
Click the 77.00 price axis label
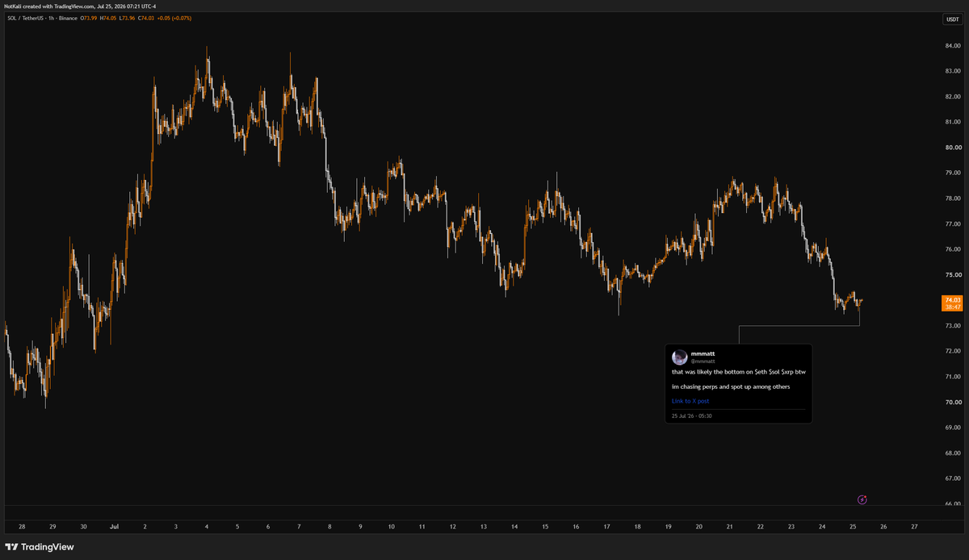(951, 224)
